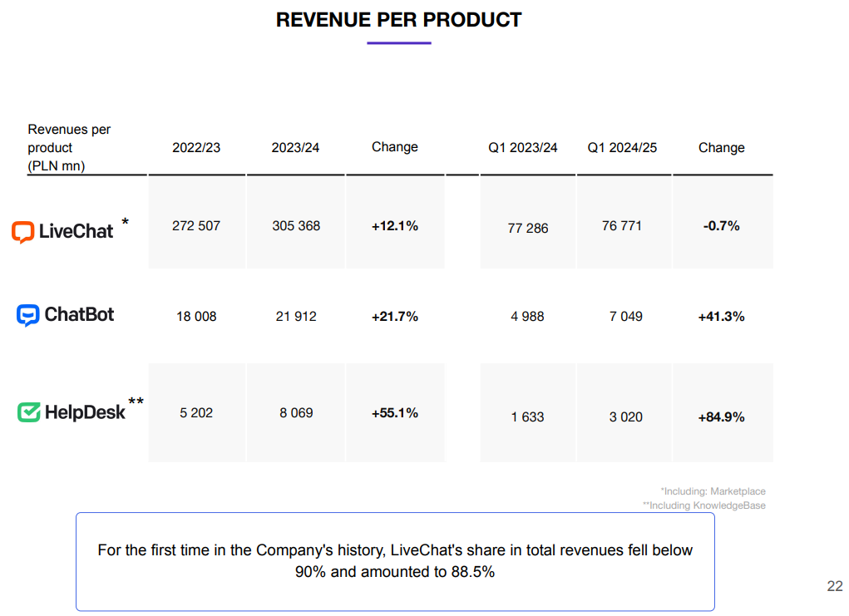Click the HelpDesk value 5 202
This screenshot has height=616, width=849.
[x=196, y=413]
